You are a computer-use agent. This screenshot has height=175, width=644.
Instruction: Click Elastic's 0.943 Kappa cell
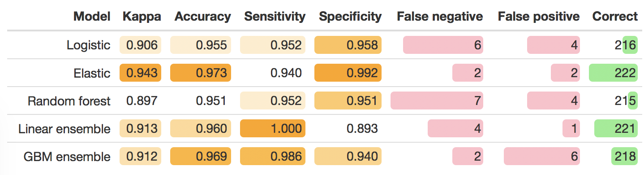click(x=141, y=73)
